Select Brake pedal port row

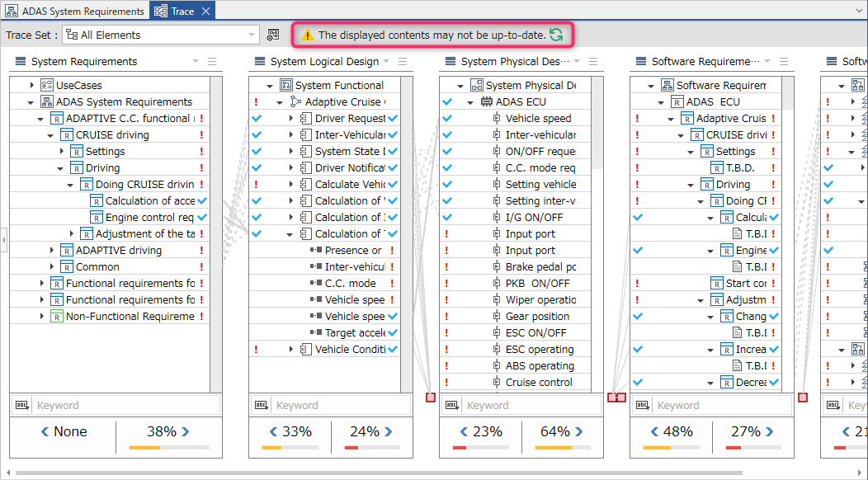[x=516, y=267]
